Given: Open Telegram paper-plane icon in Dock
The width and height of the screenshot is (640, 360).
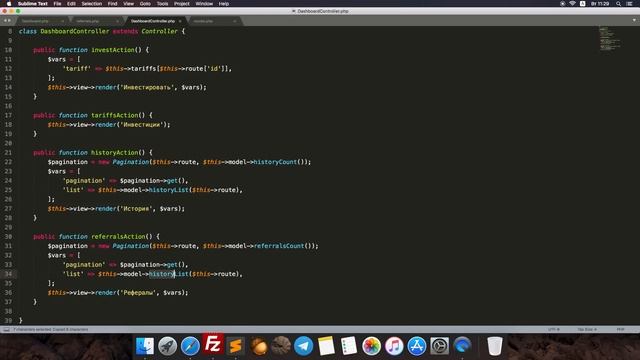Looking at the screenshot, I should coord(304,346).
